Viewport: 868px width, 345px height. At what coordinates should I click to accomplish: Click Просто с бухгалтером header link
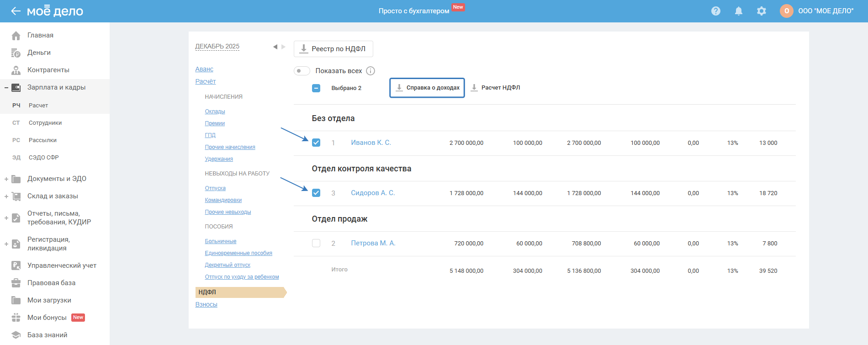pyautogui.click(x=414, y=11)
